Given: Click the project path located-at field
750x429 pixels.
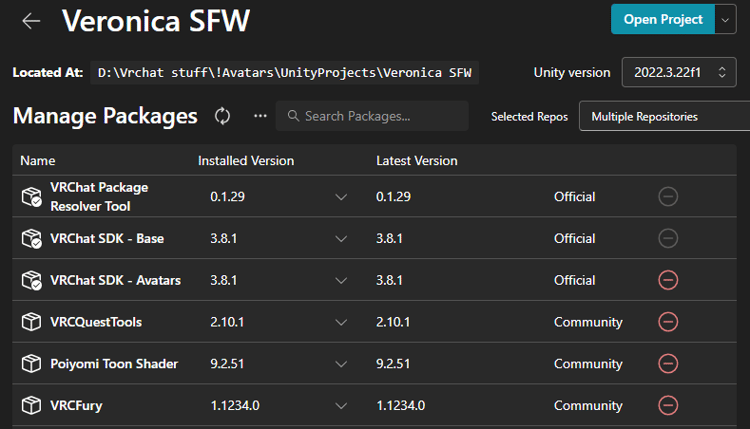Looking at the screenshot, I should (x=287, y=73).
